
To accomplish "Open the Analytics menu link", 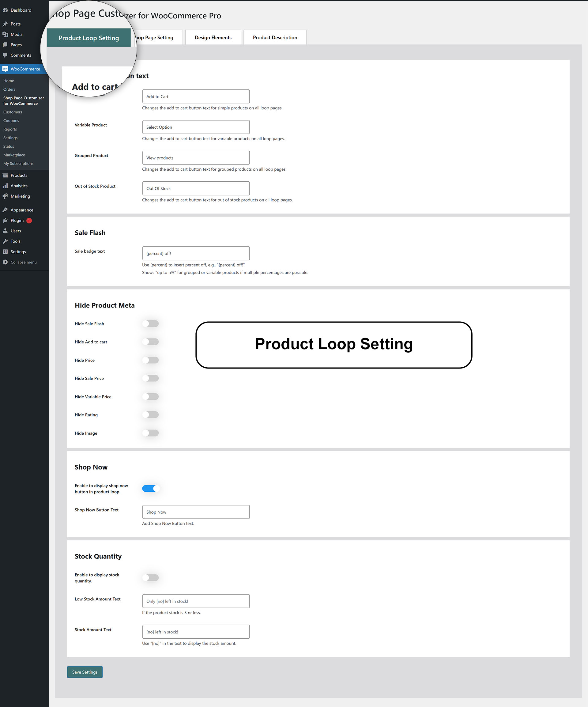I will click(19, 186).
